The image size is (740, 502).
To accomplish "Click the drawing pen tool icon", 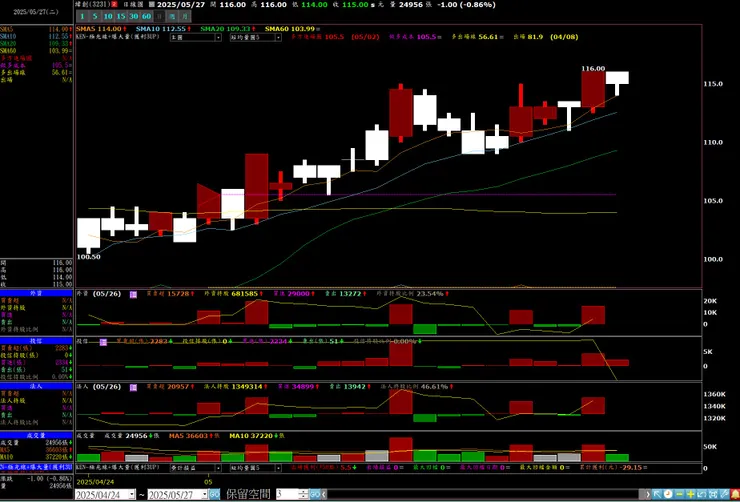I will [724, 494].
